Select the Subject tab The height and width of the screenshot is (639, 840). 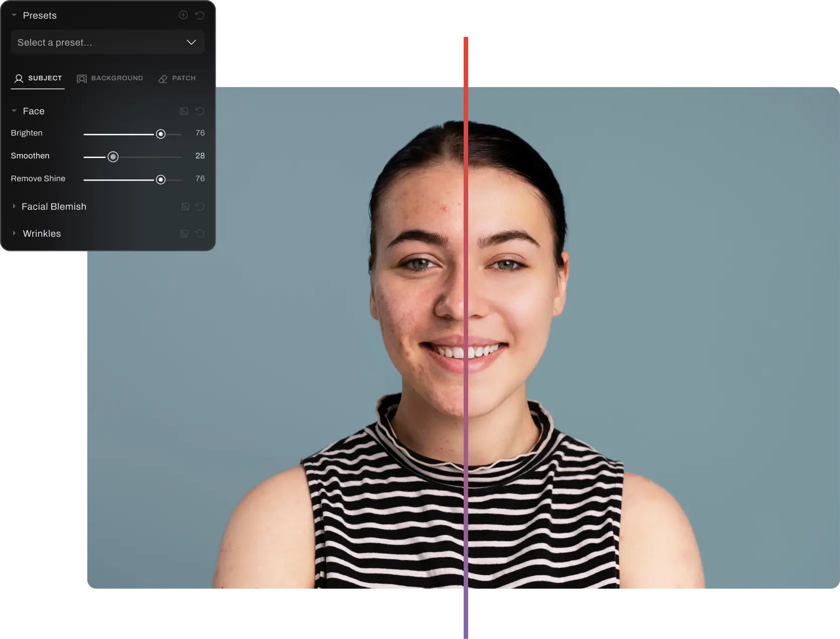point(38,78)
